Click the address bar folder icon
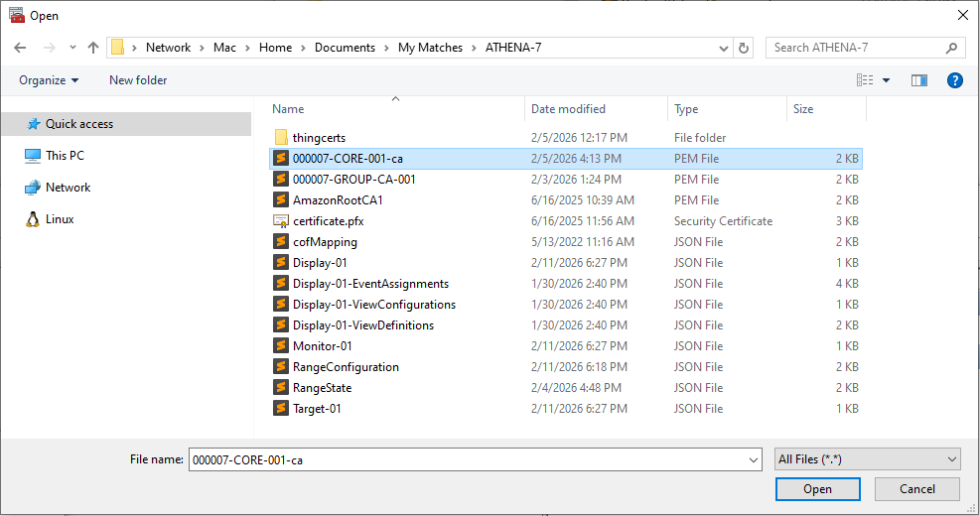The height and width of the screenshot is (516, 980). pos(117,48)
